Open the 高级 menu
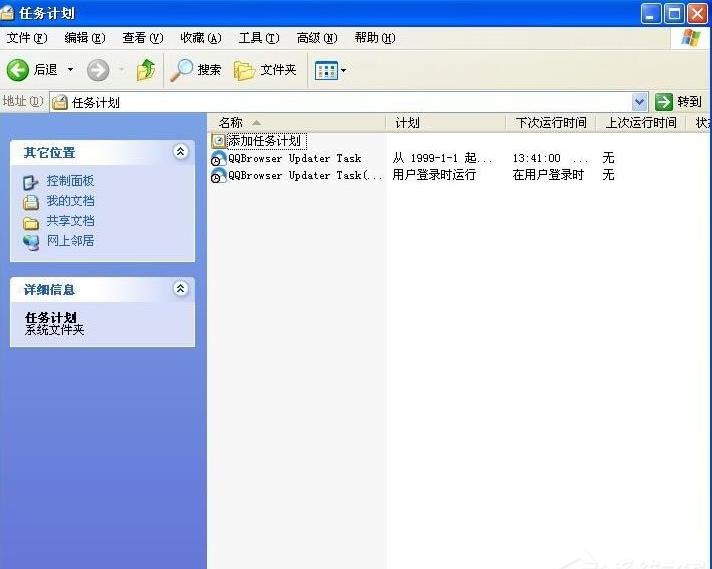The width and height of the screenshot is (712, 569). (317, 38)
